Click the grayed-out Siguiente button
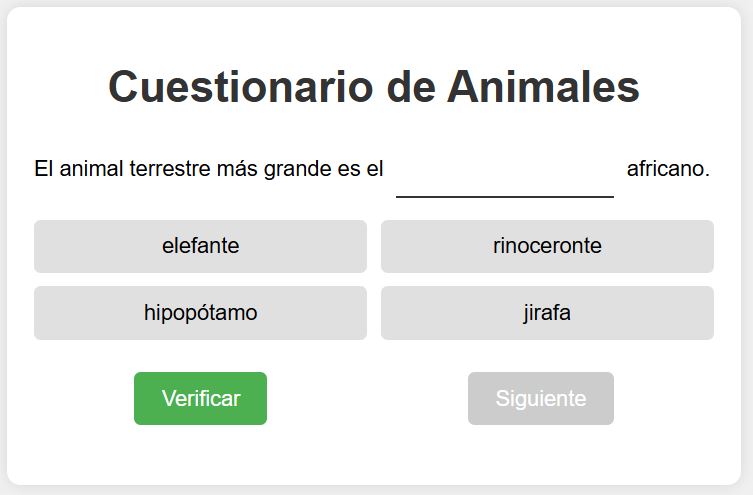Screen dimensions: 753x495 pyautogui.click(x=541, y=398)
